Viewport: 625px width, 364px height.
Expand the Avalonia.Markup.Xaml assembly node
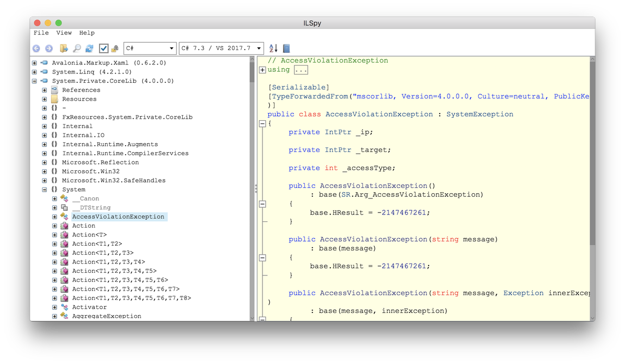34,63
